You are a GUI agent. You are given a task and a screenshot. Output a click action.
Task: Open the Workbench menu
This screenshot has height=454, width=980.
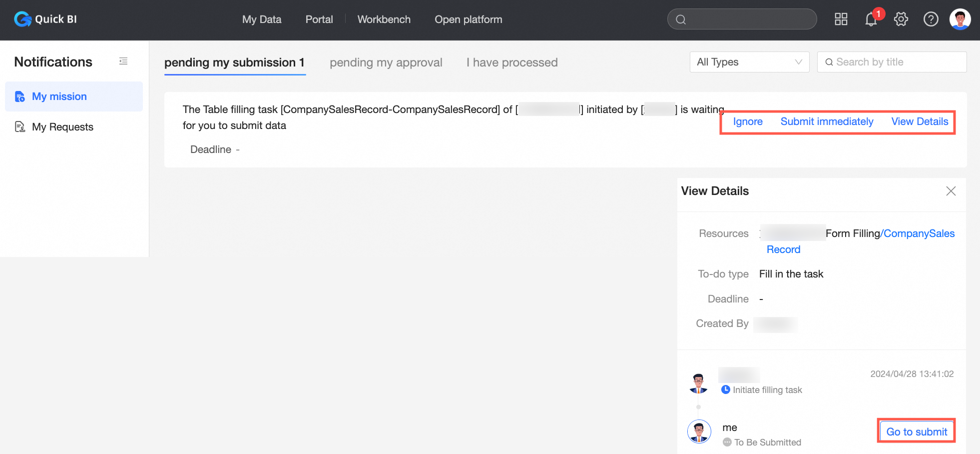pos(384,19)
